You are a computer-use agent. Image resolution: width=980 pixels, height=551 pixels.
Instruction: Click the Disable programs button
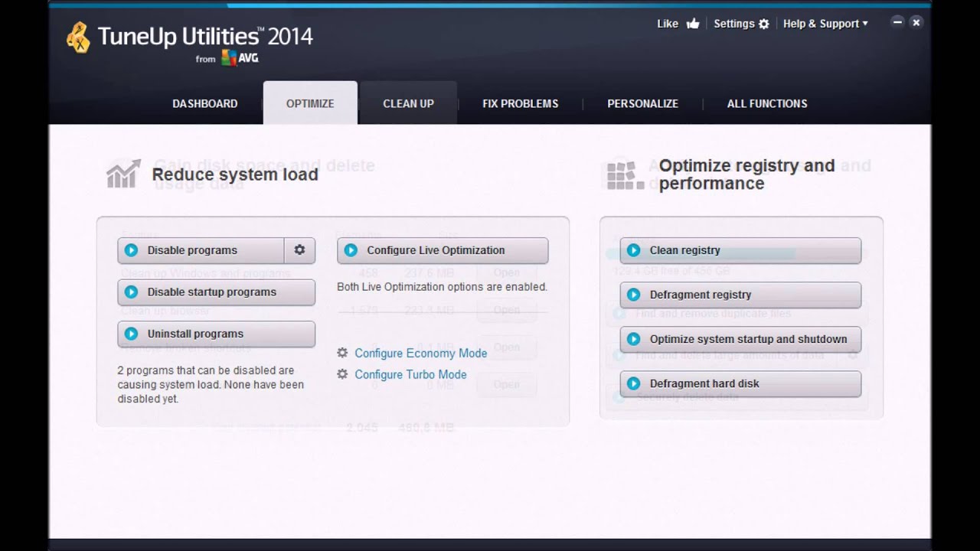click(201, 250)
